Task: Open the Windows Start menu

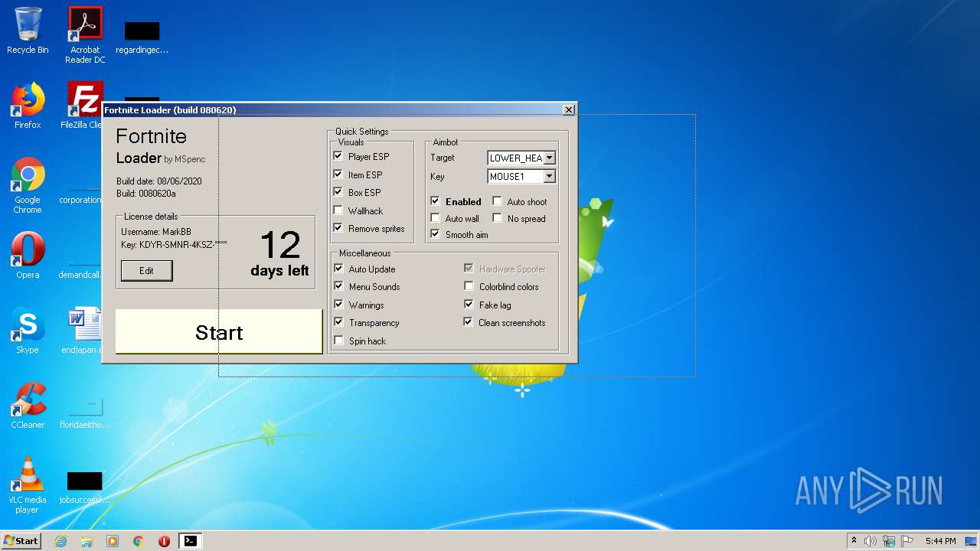Action: pos(21,541)
